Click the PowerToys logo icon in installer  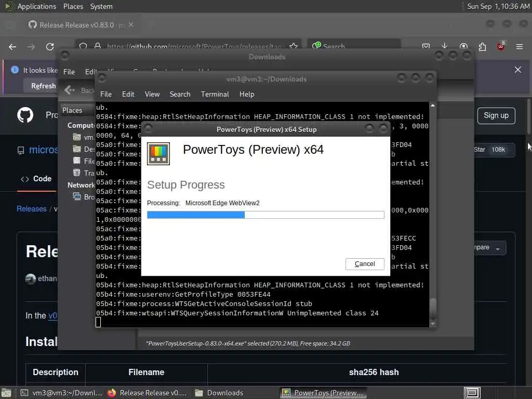click(158, 154)
